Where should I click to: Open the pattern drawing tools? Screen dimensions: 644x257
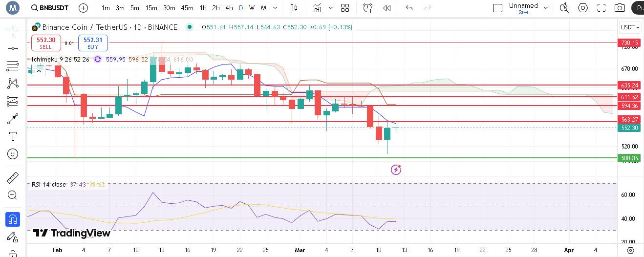tap(13, 84)
